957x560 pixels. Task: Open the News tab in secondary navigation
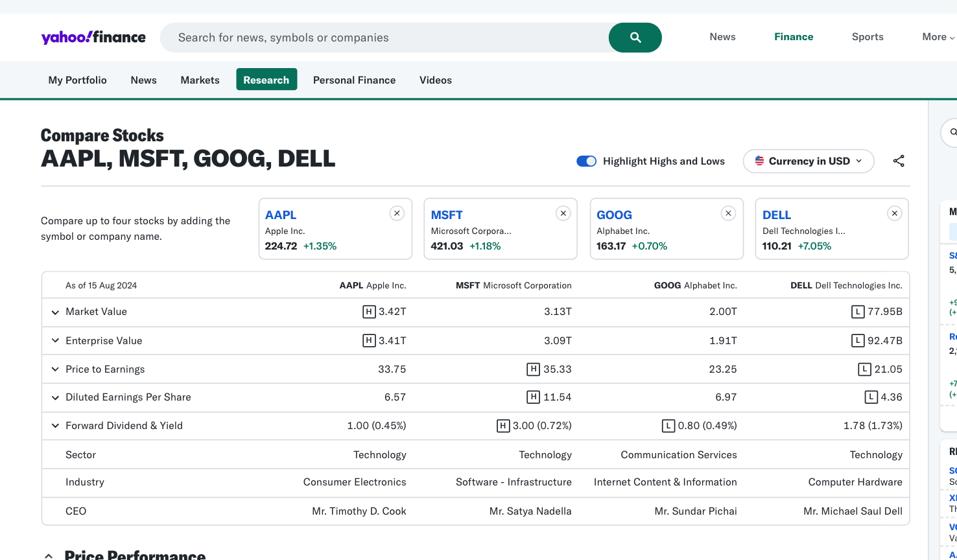[143, 80]
